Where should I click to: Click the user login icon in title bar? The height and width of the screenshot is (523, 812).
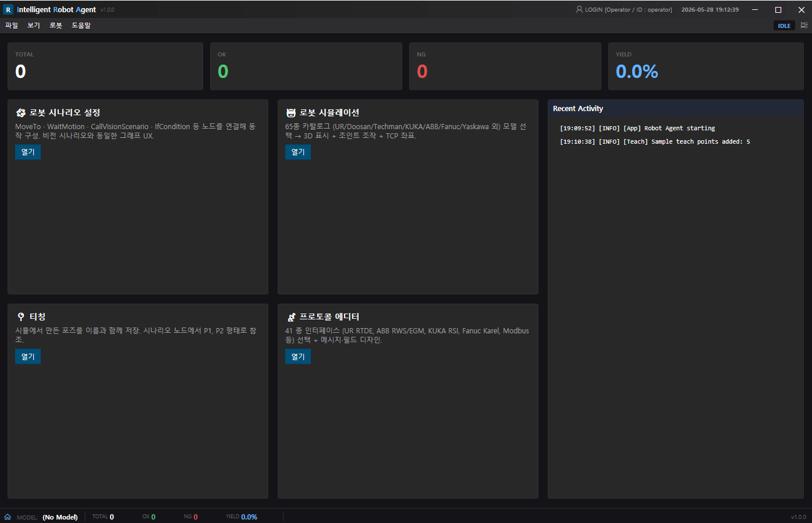(579, 9)
